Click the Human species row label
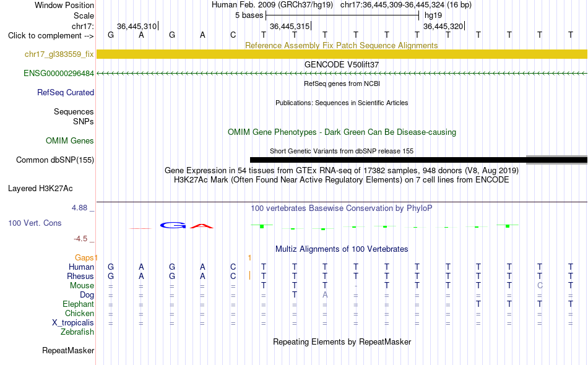 pyautogui.click(x=81, y=267)
